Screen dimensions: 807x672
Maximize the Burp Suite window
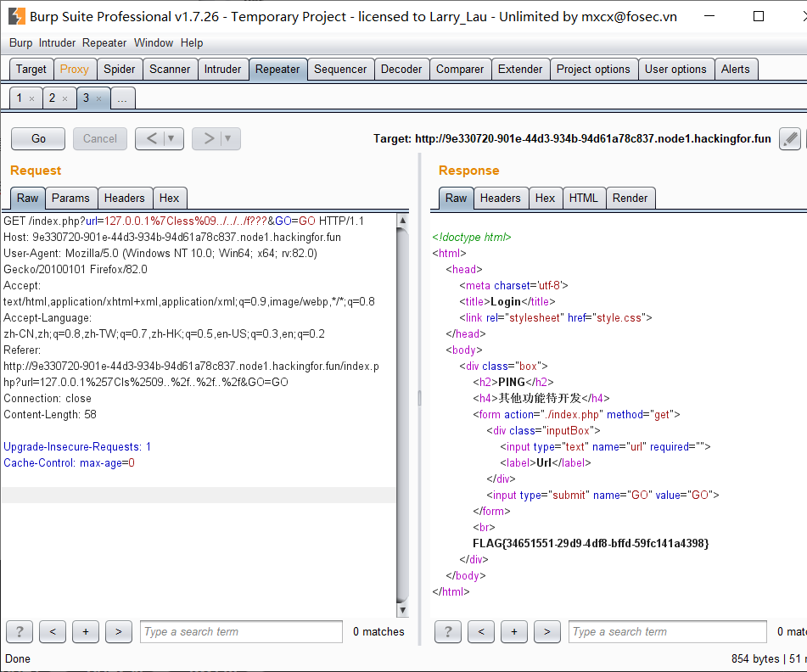(x=758, y=16)
